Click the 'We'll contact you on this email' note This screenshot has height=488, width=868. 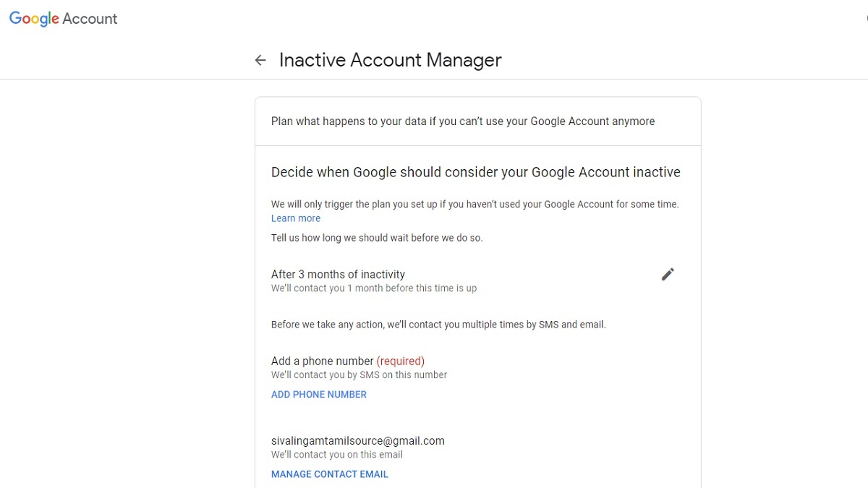(x=336, y=455)
